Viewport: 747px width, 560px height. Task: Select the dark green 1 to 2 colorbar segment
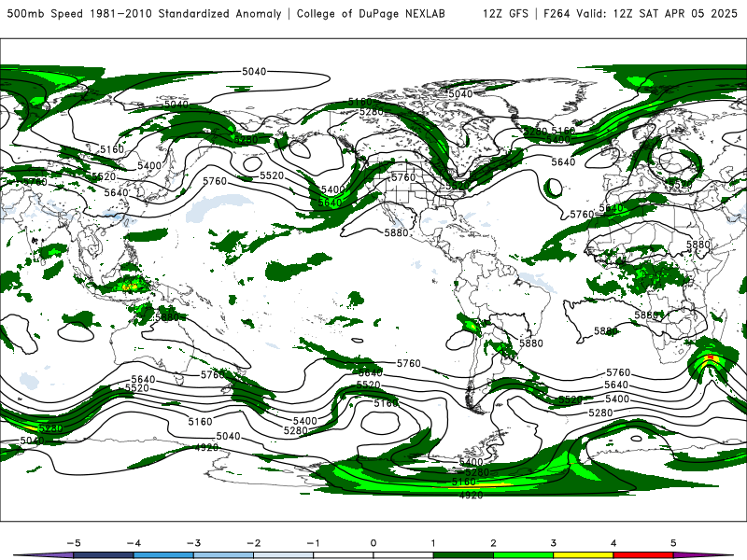pos(463,555)
